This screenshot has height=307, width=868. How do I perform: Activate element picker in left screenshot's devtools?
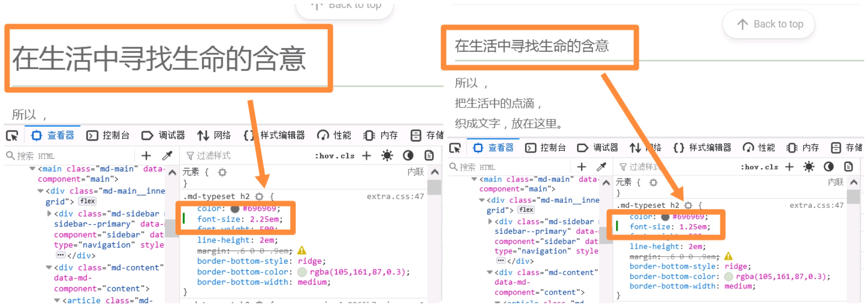(13, 136)
